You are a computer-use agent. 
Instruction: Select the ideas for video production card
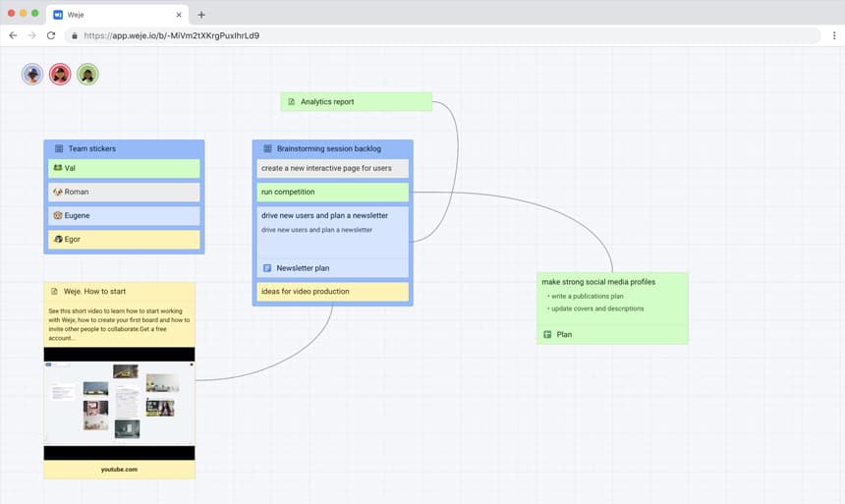tap(332, 292)
